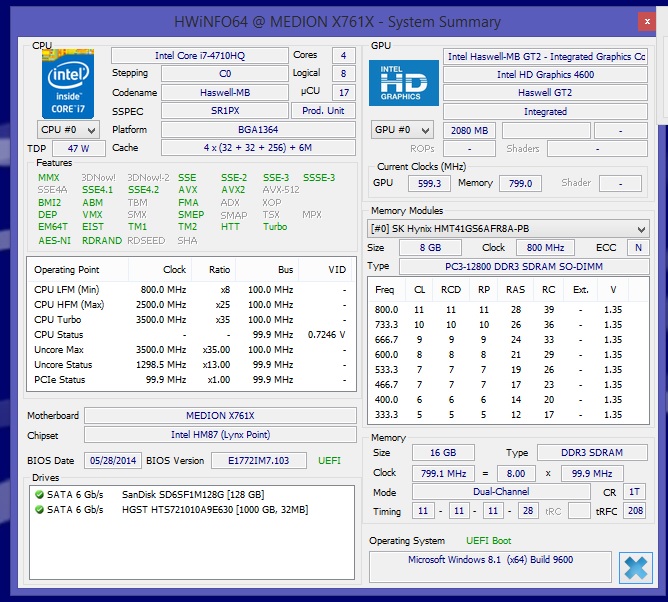Click the Turbo feature label
668x602 pixels.
point(275,227)
